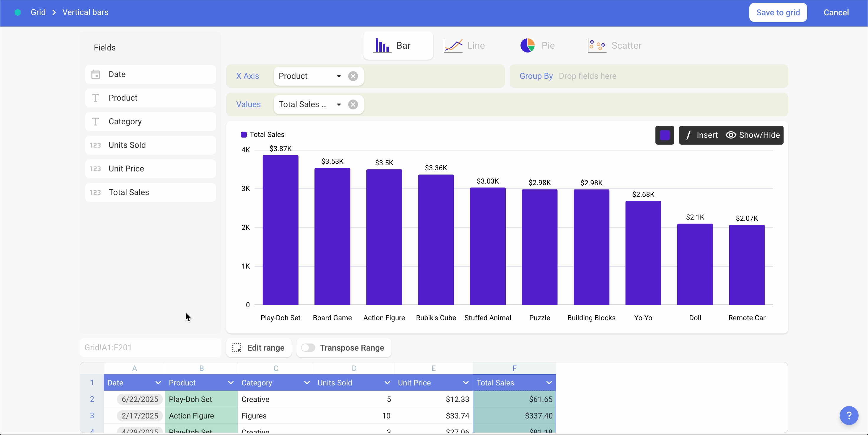The width and height of the screenshot is (868, 435).
Task: Select Grid in the breadcrumb
Action: pos(38,12)
